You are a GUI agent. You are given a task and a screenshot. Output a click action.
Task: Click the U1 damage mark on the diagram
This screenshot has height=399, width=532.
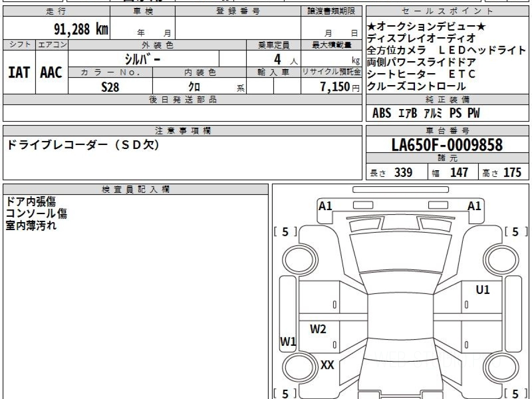(x=483, y=290)
